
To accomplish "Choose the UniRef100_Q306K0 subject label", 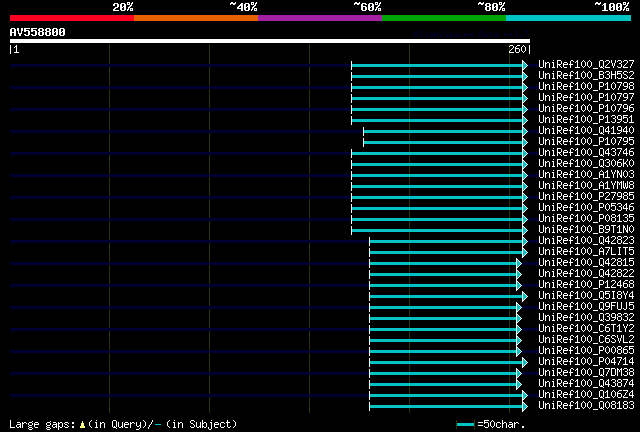I will [586, 163].
